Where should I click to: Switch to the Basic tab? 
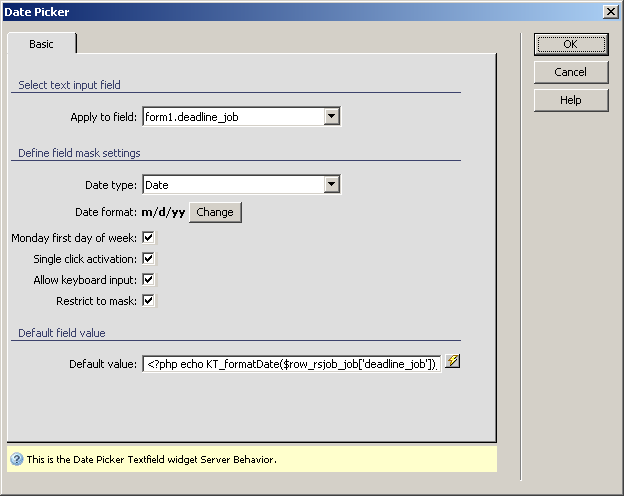[42, 45]
